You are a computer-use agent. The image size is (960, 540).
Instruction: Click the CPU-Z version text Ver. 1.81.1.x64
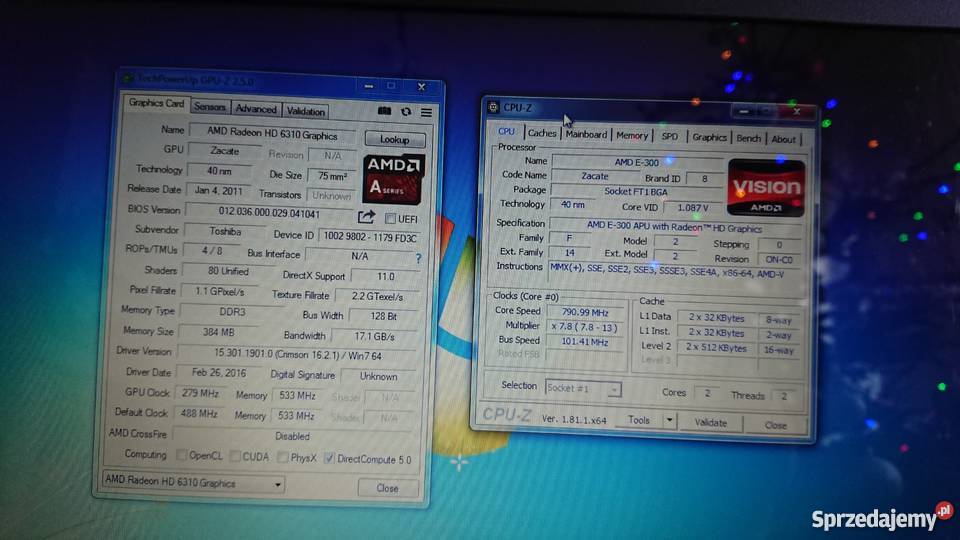point(574,419)
